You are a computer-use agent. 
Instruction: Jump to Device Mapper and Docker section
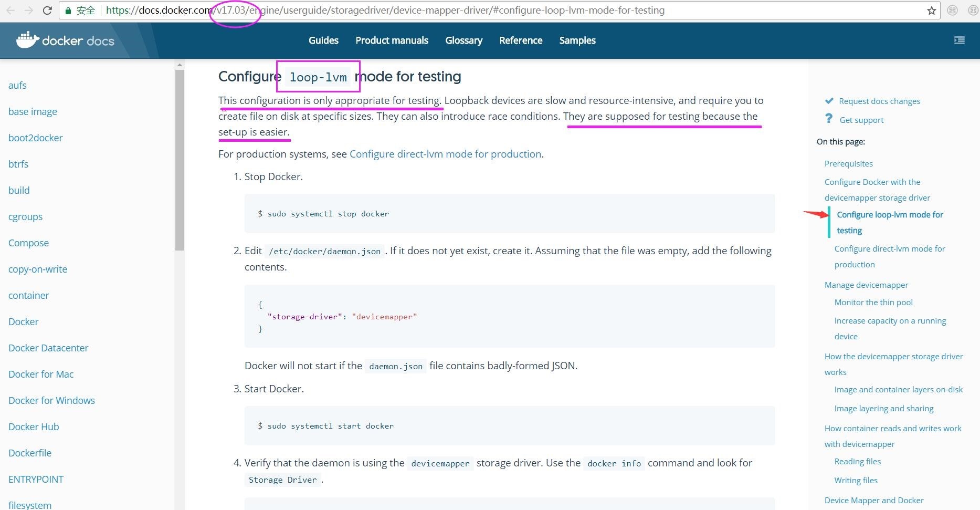click(874, 500)
